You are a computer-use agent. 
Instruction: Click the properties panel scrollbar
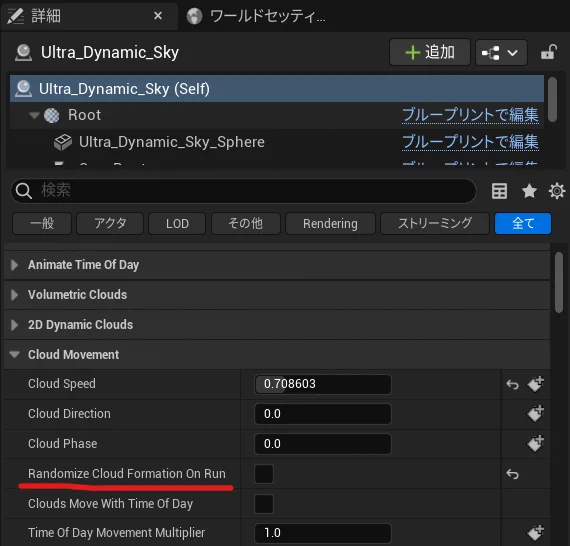pos(559,283)
